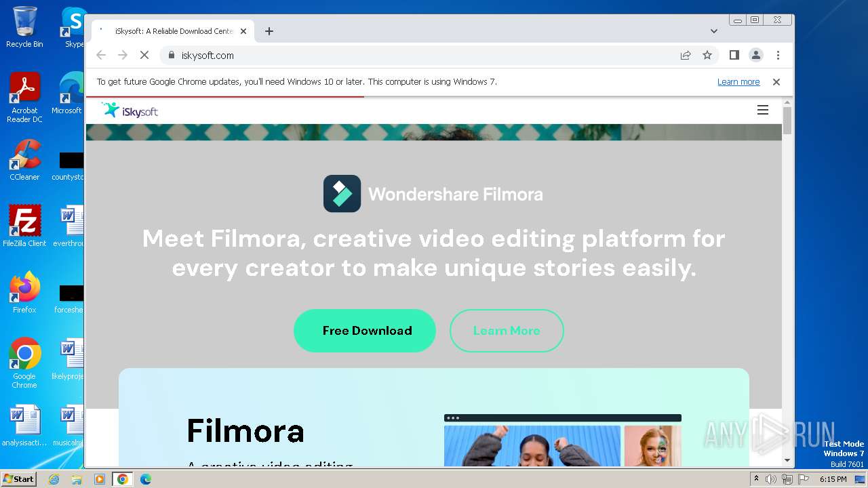Open media player from taskbar

tap(100, 479)
